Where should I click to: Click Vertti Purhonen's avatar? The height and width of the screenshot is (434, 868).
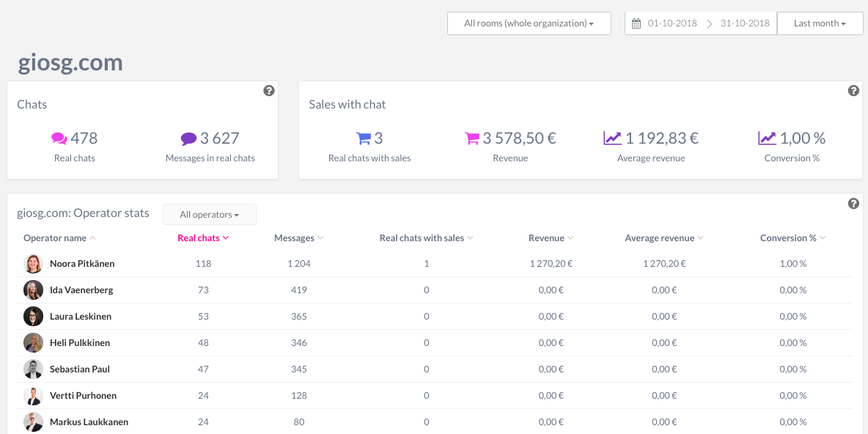click(33, 396)
